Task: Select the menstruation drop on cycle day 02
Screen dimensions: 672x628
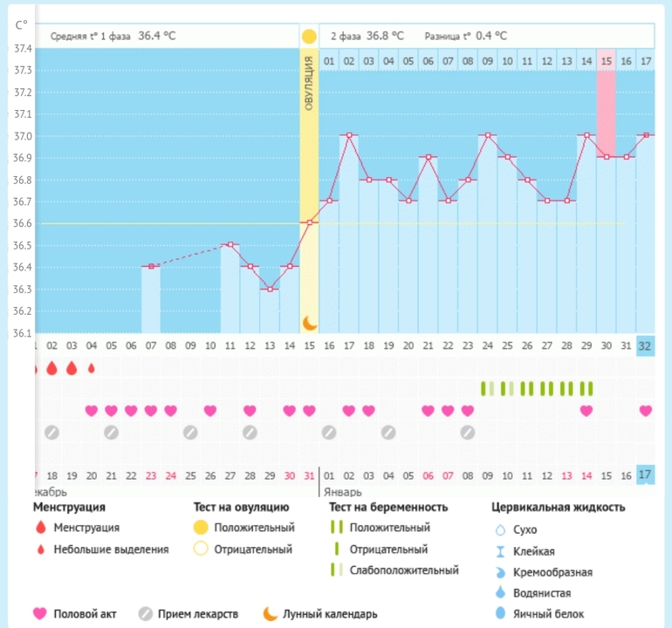Action: coord(51,368)
